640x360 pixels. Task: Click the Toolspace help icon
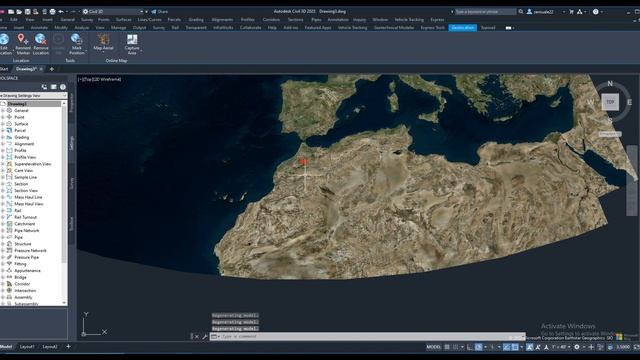point(63,87)
